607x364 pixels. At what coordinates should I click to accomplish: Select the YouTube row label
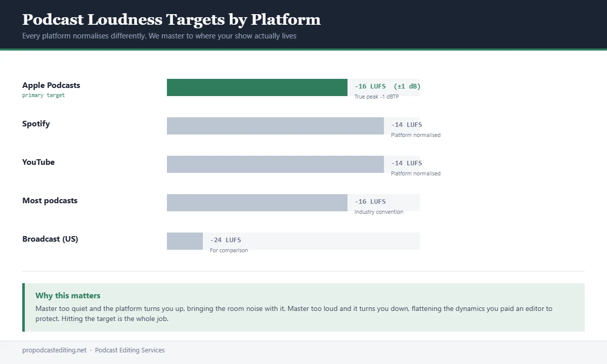click(38, 162)
